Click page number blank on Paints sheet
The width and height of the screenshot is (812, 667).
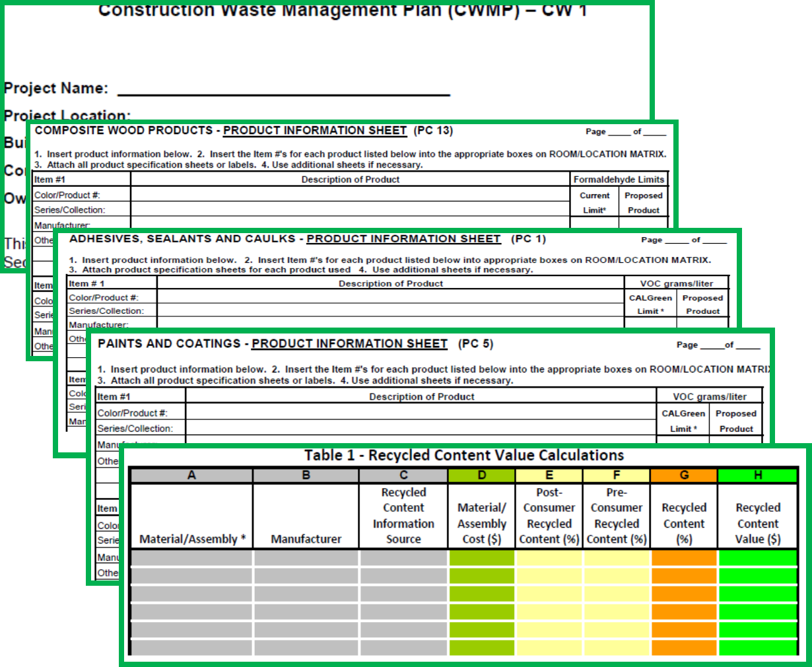pos(711,345)
